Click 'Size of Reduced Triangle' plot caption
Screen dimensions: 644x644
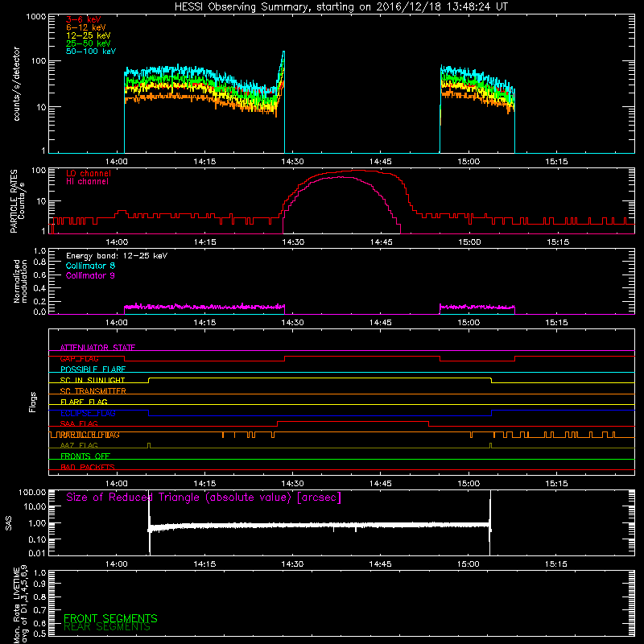click(x=204, y=497)
